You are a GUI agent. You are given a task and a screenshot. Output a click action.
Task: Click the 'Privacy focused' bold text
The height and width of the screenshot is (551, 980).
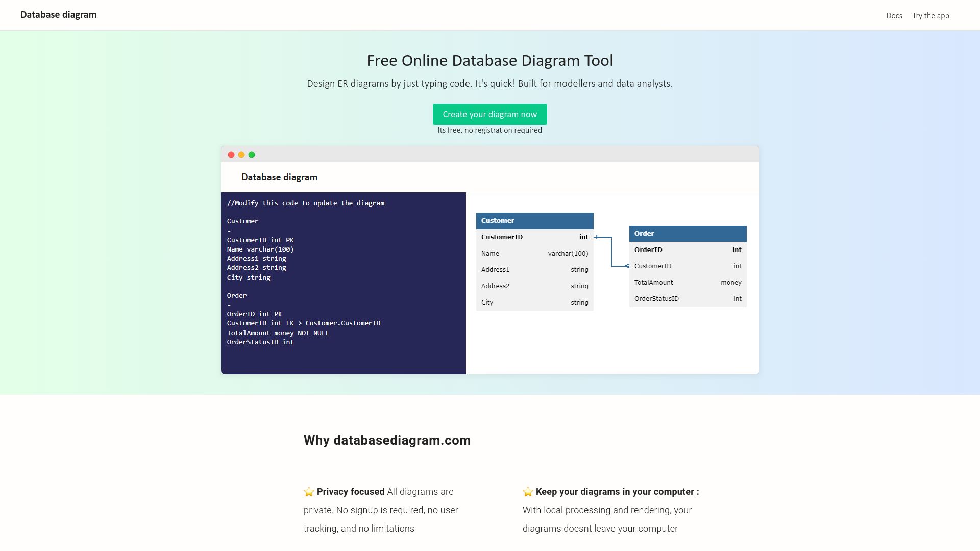click(351, 492)
